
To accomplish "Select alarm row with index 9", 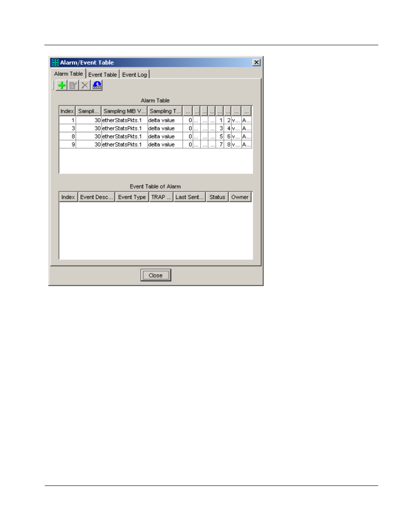I will click(x=155, y=145).
